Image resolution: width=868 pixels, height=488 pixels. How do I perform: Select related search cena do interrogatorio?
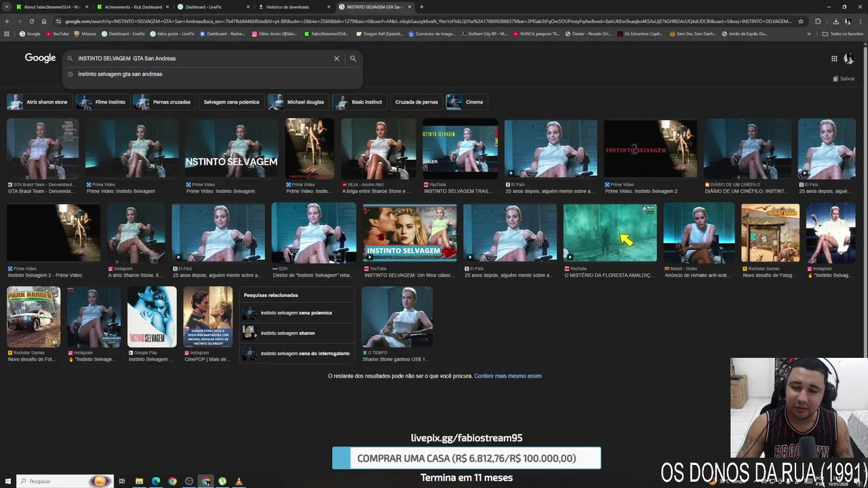[x=297, y=353]
